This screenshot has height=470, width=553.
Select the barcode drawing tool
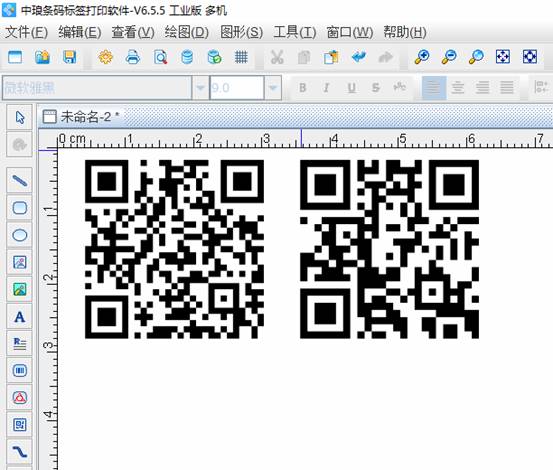point(20,370)
